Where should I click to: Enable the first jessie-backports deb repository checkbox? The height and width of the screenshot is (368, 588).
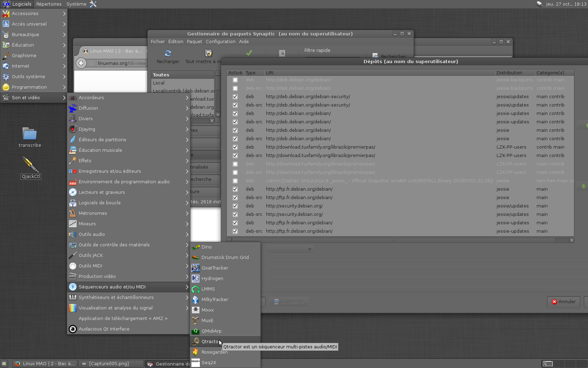point(235,80)
